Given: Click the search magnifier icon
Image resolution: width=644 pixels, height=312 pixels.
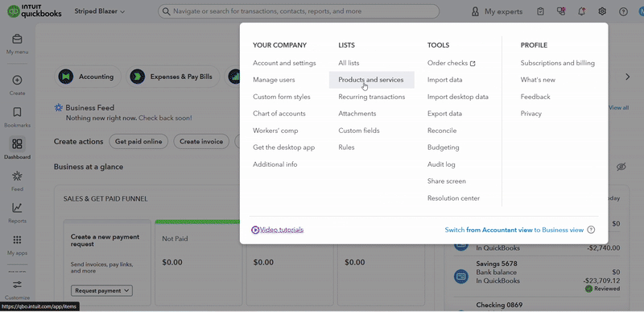Looking at the screenshot, I should click(166, 11).
